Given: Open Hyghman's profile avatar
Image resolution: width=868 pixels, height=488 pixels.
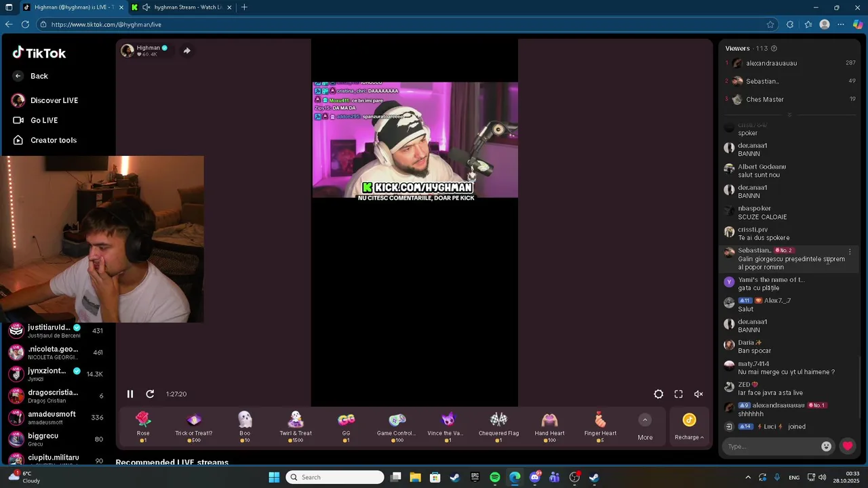Looking at the screenshot, I should pyautogui.click(x=127, y=51).
